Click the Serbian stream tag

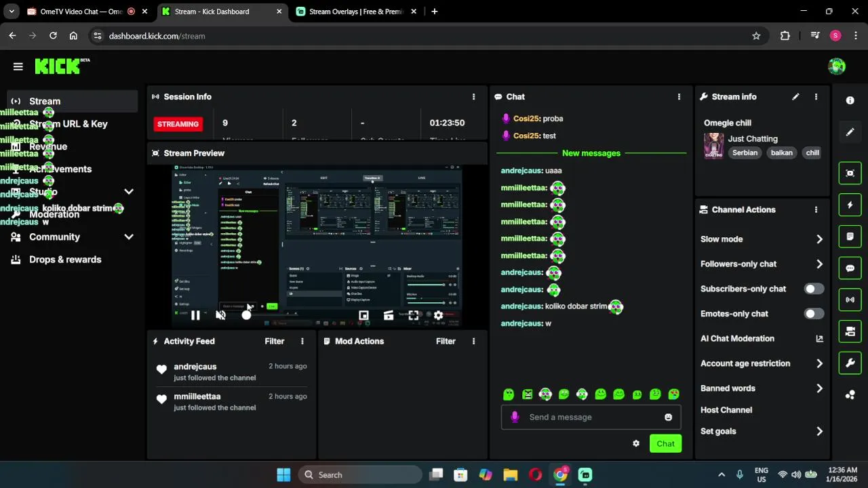click(x=745, y=153)
